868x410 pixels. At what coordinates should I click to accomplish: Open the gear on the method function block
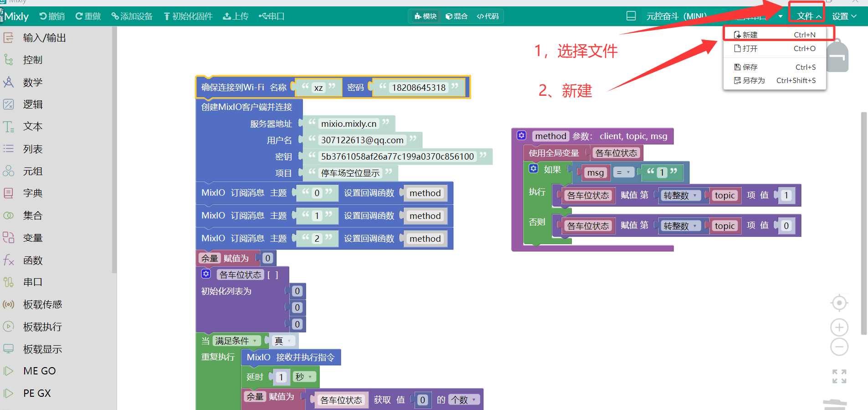522,135
